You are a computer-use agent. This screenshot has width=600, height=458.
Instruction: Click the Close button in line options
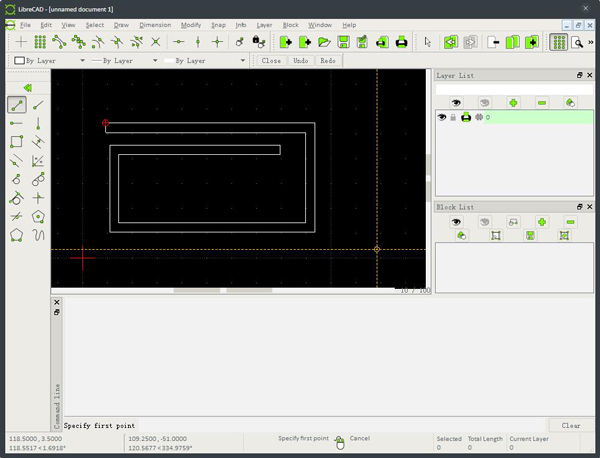[271, 60]
